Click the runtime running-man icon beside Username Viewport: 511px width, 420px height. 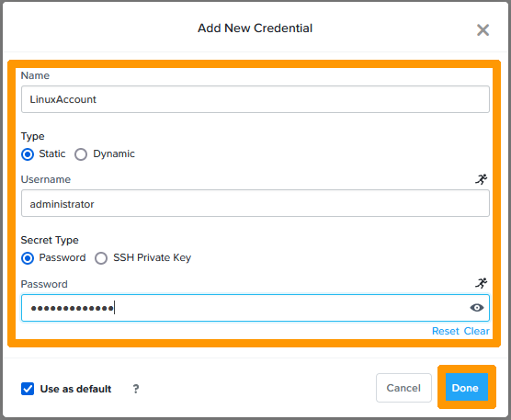click(481, 179)
